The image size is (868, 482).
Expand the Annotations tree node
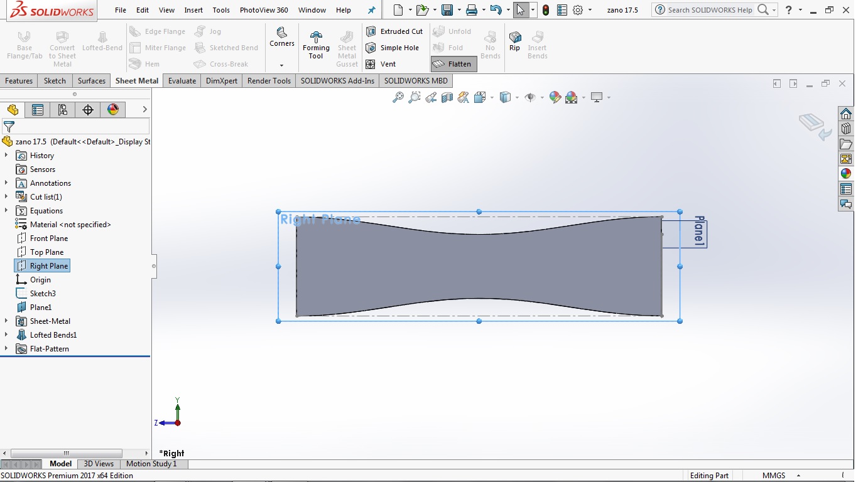6,183
